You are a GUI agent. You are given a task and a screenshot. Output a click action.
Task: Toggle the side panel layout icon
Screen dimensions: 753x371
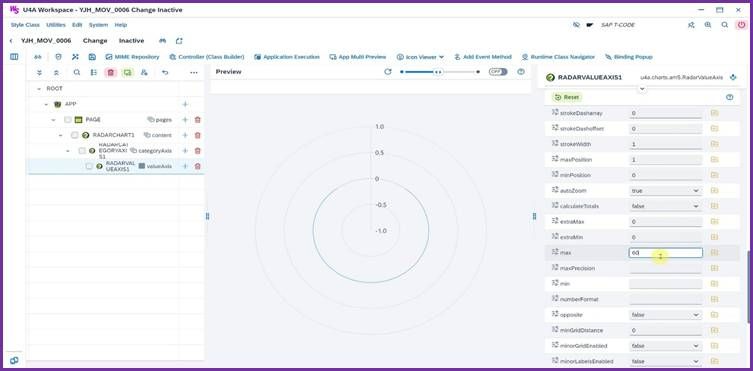click(14, 57)
